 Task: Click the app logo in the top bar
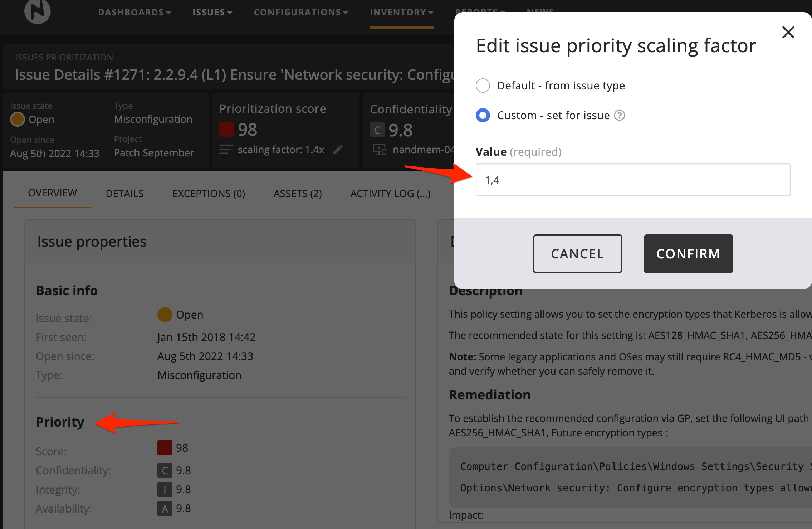pyautogui.click(x=38, y=11)
